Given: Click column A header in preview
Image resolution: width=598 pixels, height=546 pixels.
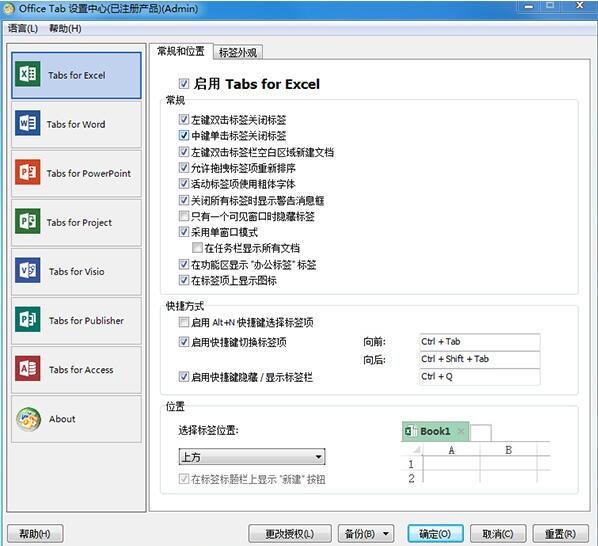Looking at the screenshot, I should 452,450.
